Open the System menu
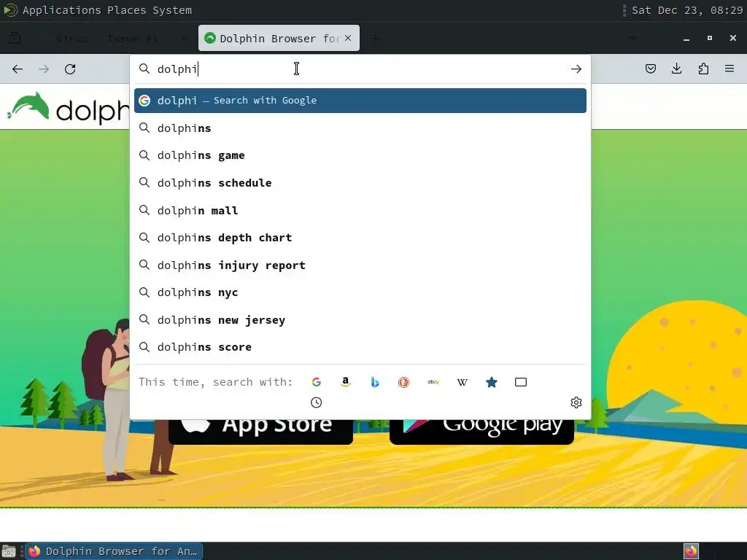747x560 pixels. coord(172,10)
